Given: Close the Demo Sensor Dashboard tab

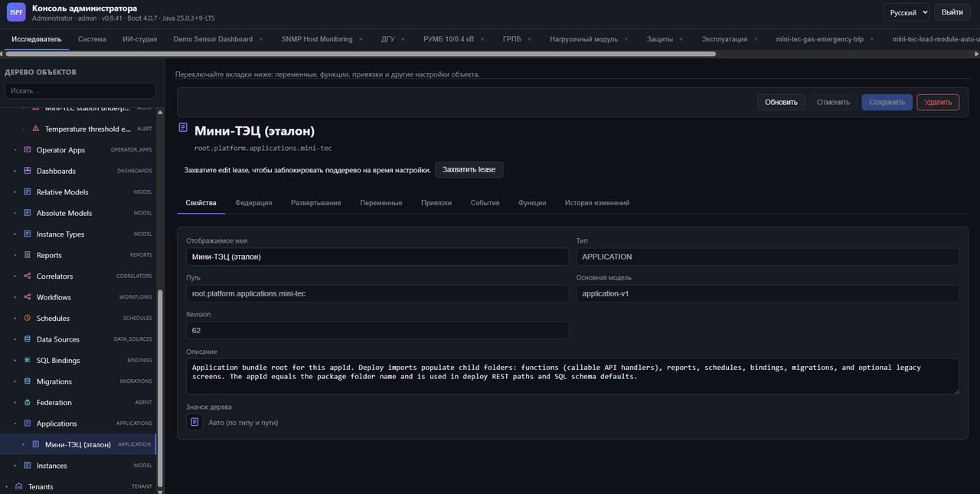Looking at the screenshot, I should click(260, 39).
